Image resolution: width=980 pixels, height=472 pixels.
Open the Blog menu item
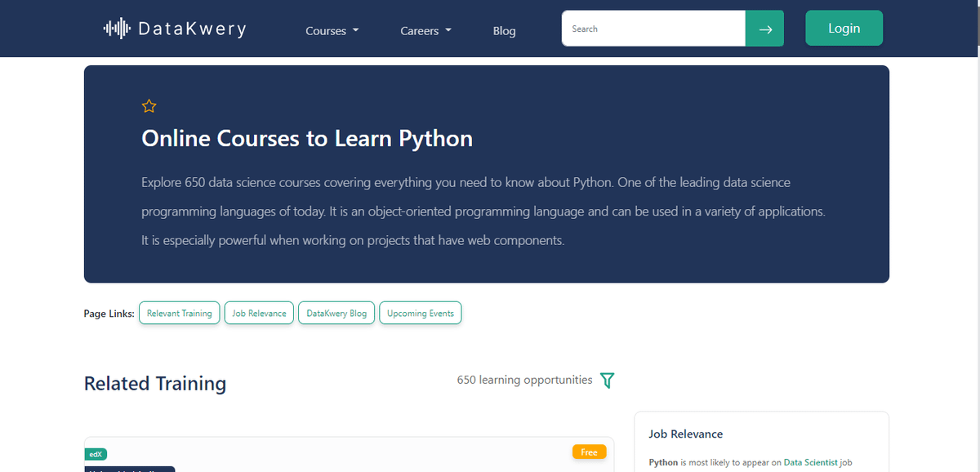click(504, 30)
